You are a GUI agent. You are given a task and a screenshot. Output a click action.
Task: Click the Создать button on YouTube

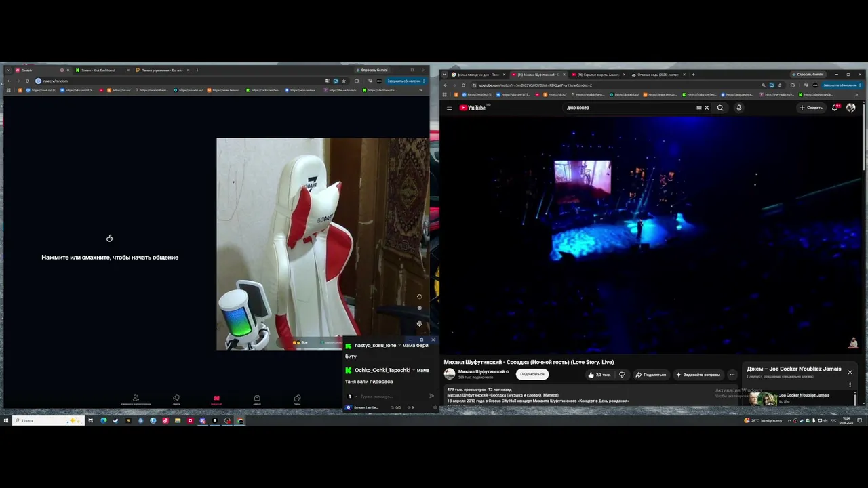click(x=811, y=108)
